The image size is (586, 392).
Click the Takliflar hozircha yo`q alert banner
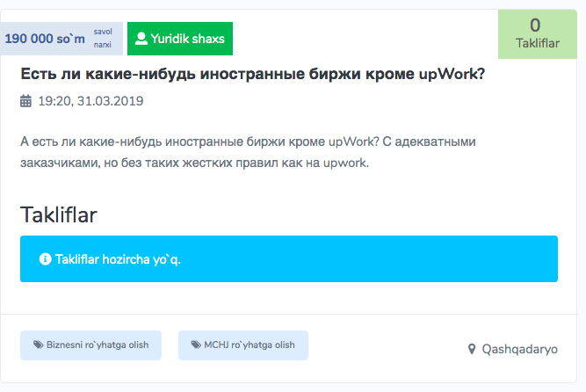click(x=288, y=259)
